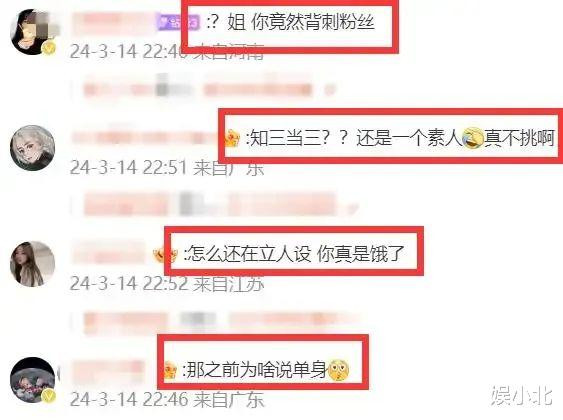
Task: Click the 娱小北 watermark
Action: [521, 396]
